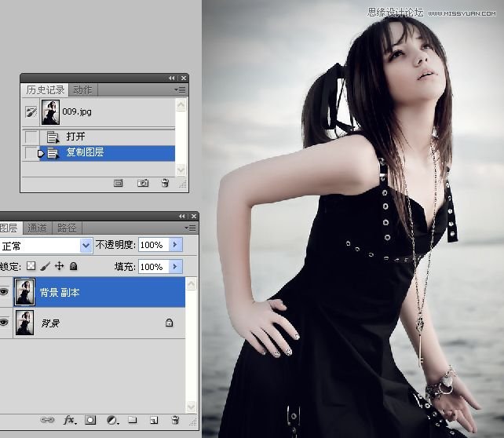The width and height of the screenshot is (504, 438).
Task: Click the 填充 100% input field
Action: point(154,267)
